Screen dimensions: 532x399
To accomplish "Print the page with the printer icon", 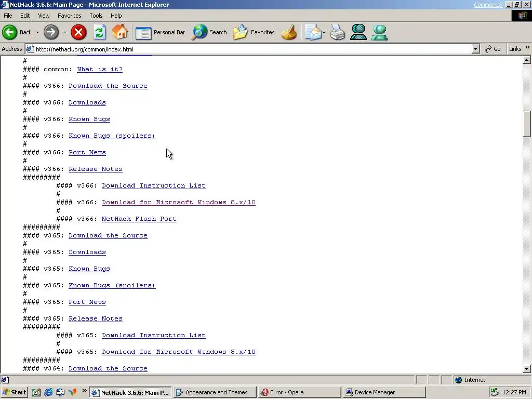I will (337, 32).
